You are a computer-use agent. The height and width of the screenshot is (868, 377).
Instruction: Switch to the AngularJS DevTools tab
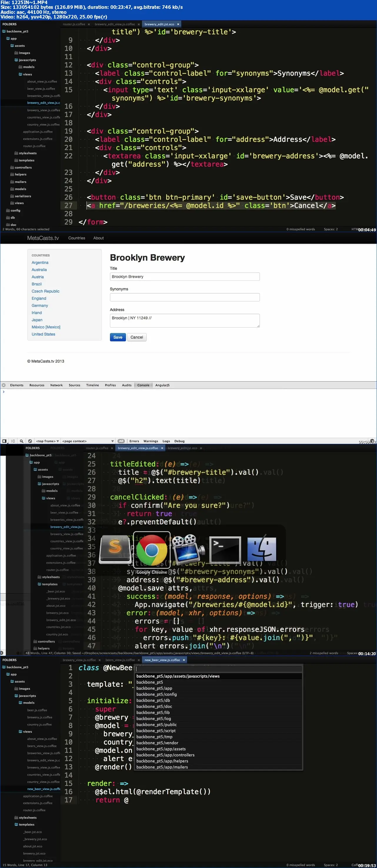tap(162, 385)
